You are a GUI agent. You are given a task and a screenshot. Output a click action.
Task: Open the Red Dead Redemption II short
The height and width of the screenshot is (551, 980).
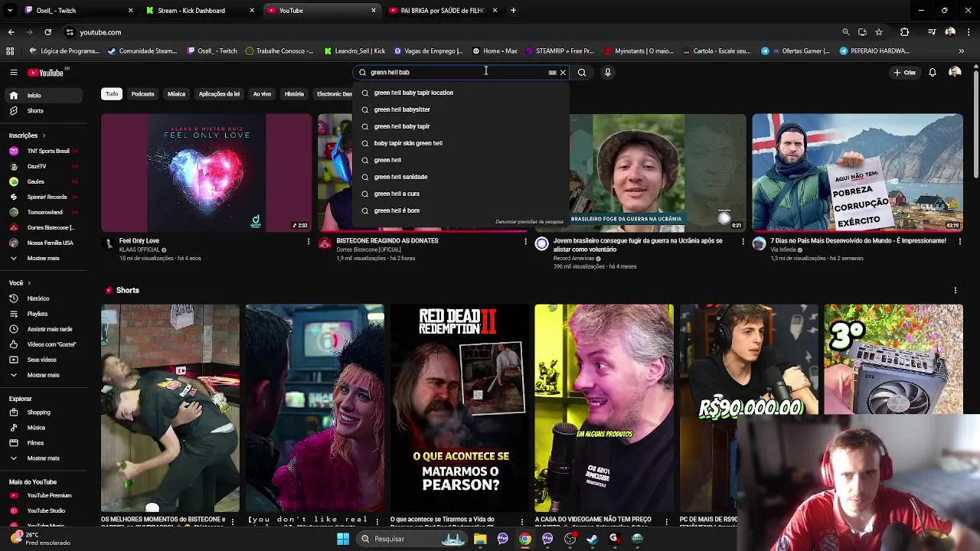coord(459,408)
